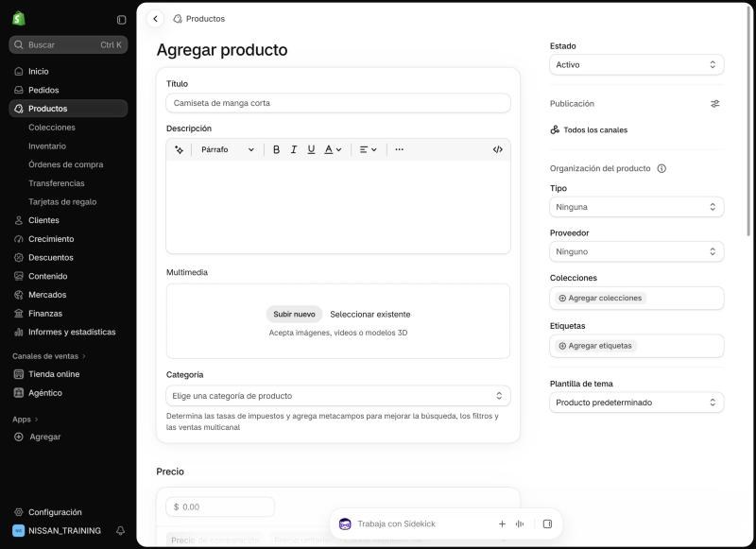Viewport: 756px width, 549px height.
Task: Open Configuración settings
Action: 68,512
